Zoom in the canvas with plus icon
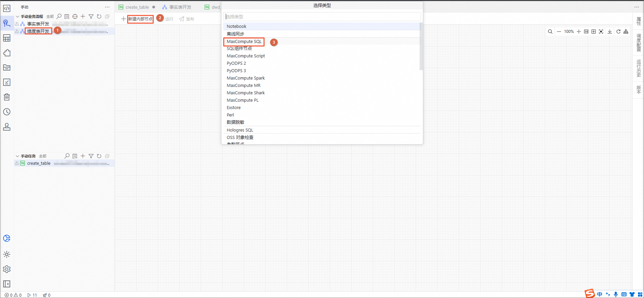This screenshot has width=644, height=298. pos(579,32)
